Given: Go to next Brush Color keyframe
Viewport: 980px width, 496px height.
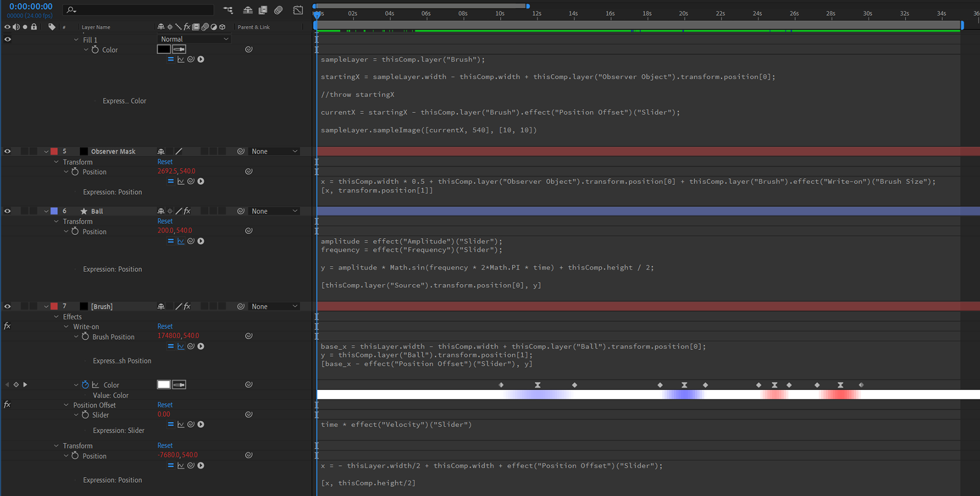Looking at the screenshot, I should (x=25, y=385).
